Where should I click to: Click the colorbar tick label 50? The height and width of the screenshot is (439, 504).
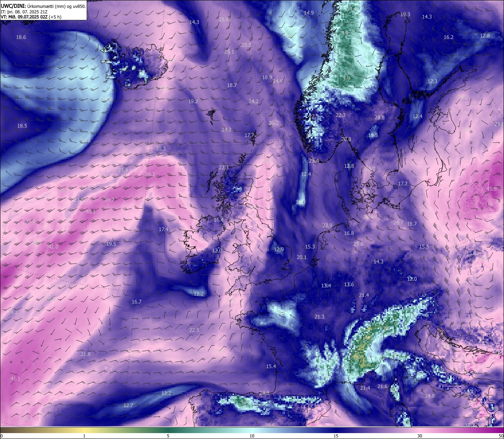(501, 436)
